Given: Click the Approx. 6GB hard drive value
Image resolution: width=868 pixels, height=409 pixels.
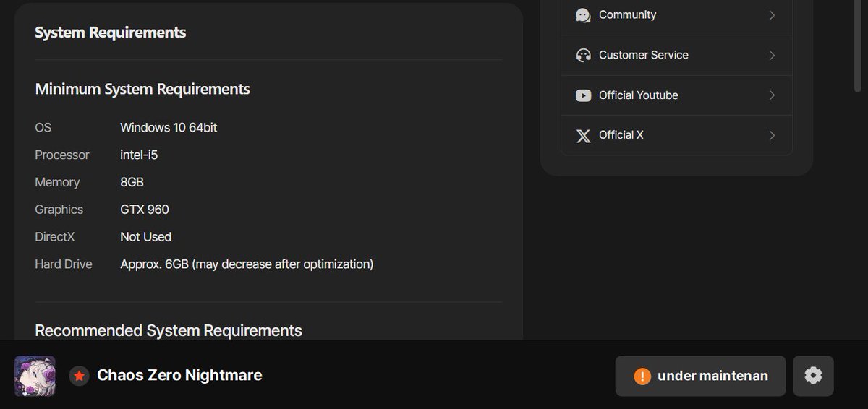Looking at the screenshot, I should [x=247, y=264].
